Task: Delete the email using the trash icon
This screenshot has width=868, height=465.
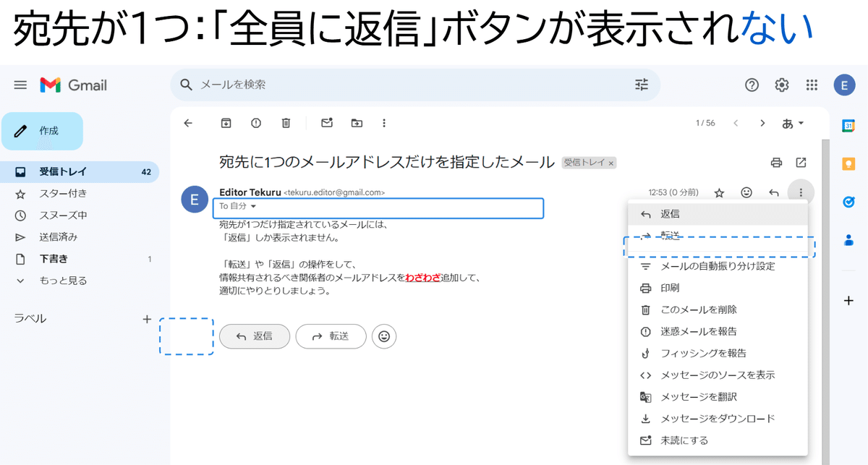Action: point(285,123)
